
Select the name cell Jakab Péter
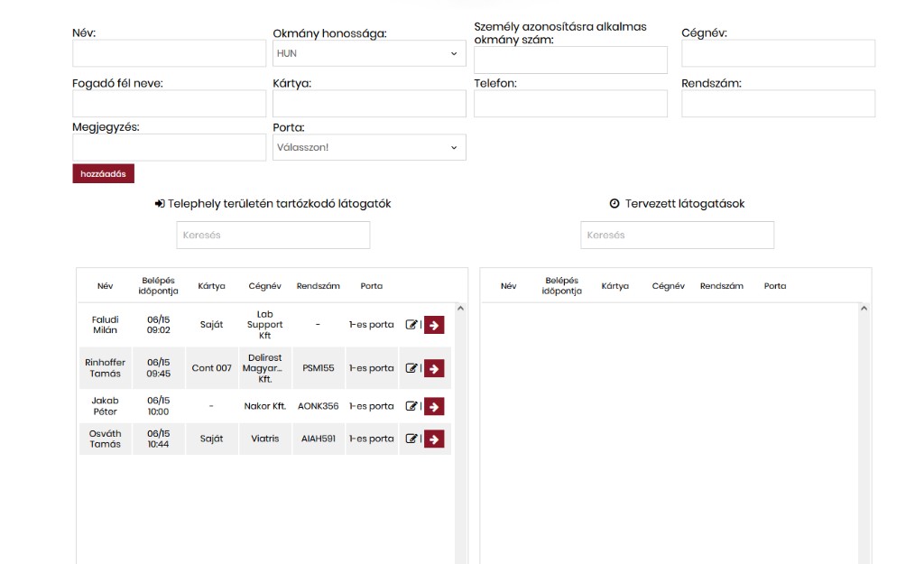[x=105, y=406]
